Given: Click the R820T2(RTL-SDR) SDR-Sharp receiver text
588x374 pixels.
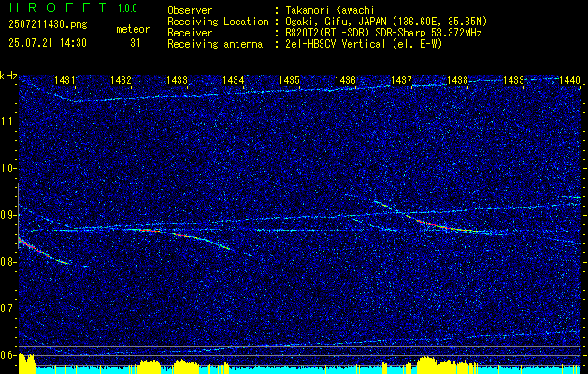Looking at the screenshot, I should pyautogui.click(x=382, y=33).
